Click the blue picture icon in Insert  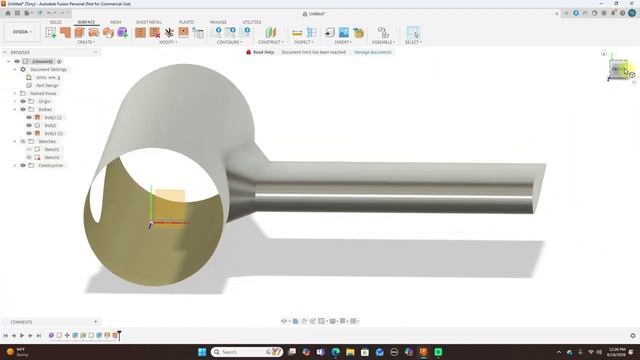tap(344, 33)
